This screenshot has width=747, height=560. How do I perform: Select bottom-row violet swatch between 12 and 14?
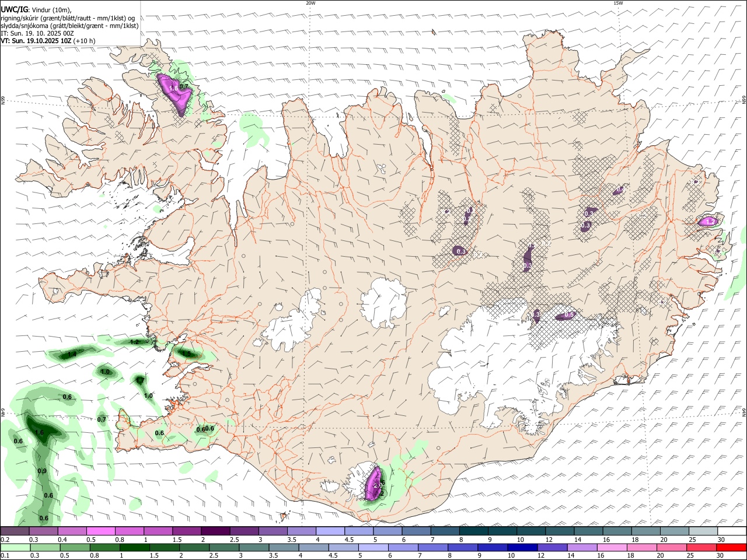point(553,547)
